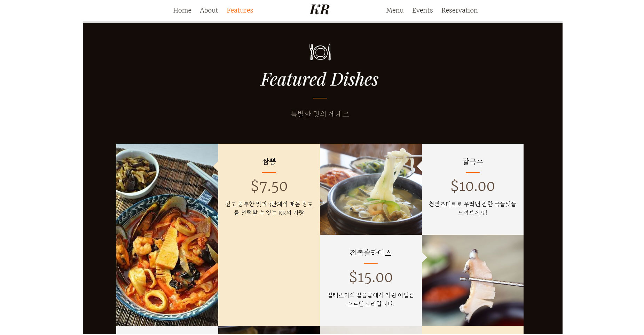Click the Featured Dishes heading
This screenshot has height=335, width=644.
(320, 79)
